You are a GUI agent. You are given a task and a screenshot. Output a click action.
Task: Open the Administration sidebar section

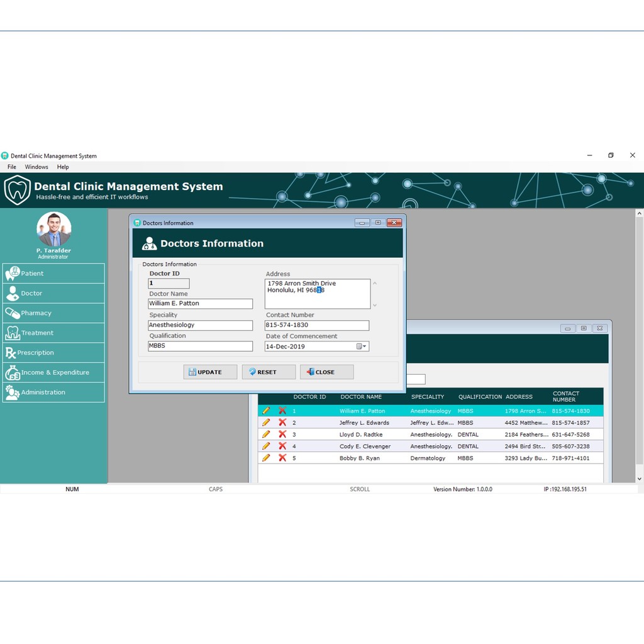[53, 392]
